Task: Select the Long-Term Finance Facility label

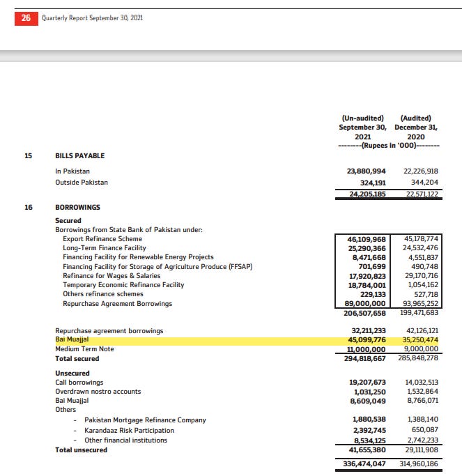Action: [x=105, y=248]
